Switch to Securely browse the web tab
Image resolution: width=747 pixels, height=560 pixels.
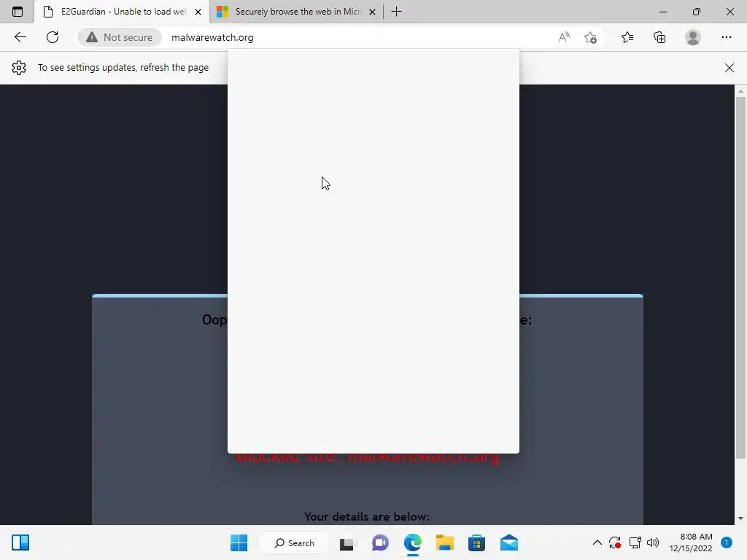(x=295, y=12)
